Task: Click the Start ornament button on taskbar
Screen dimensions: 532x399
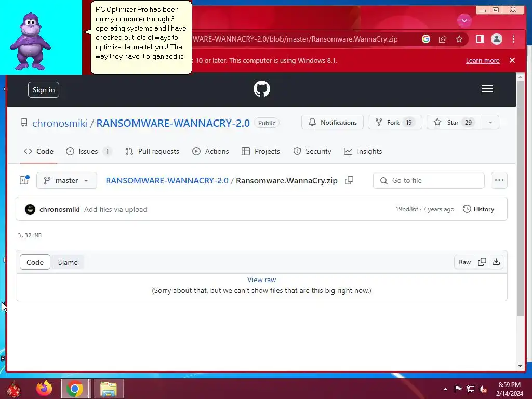Action: (x=14, y=389)
